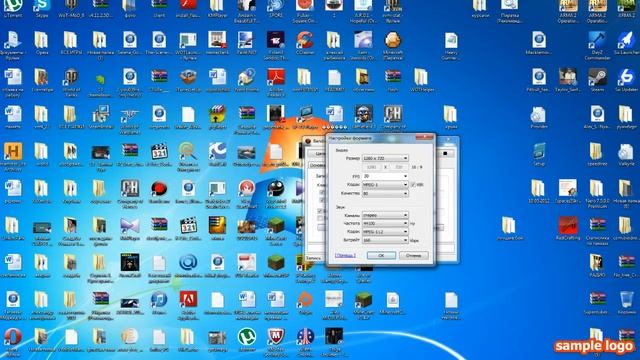Select the SPORE desktop shortcut
The width and height of the screenshot is (640, 360).
click(276, 8)
